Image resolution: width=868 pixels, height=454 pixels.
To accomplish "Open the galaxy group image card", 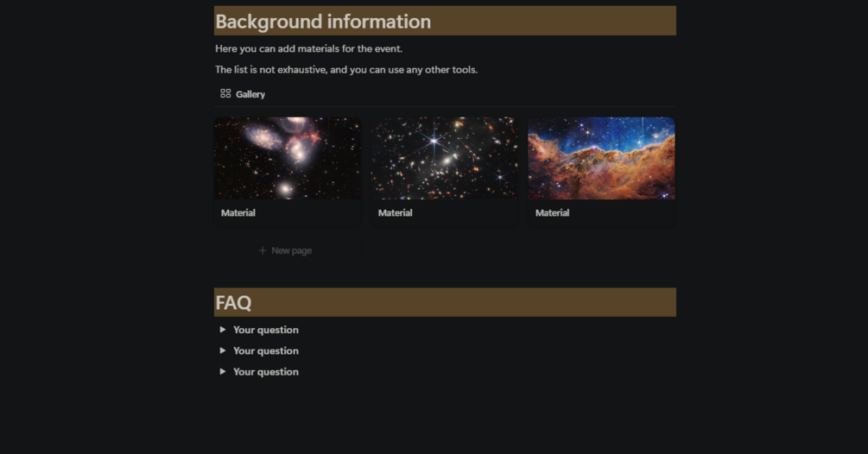I will point(288,158).
